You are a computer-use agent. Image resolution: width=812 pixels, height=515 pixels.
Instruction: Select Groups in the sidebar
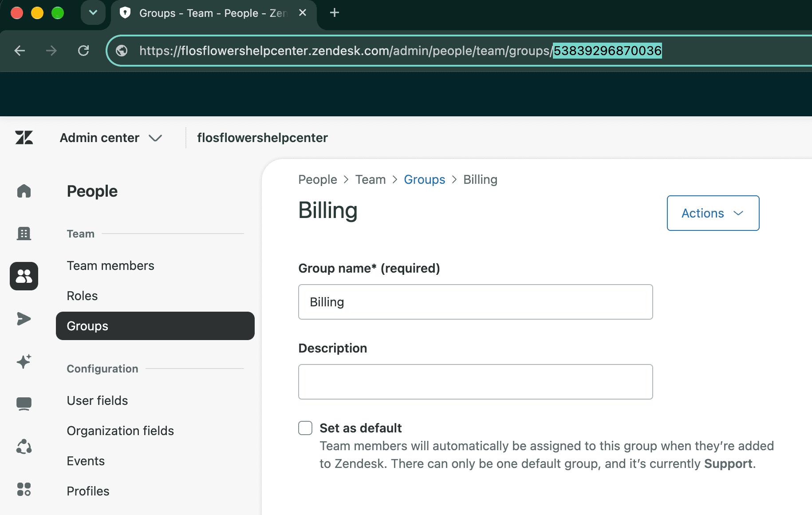pyautogui.click(x=155, y=326)
